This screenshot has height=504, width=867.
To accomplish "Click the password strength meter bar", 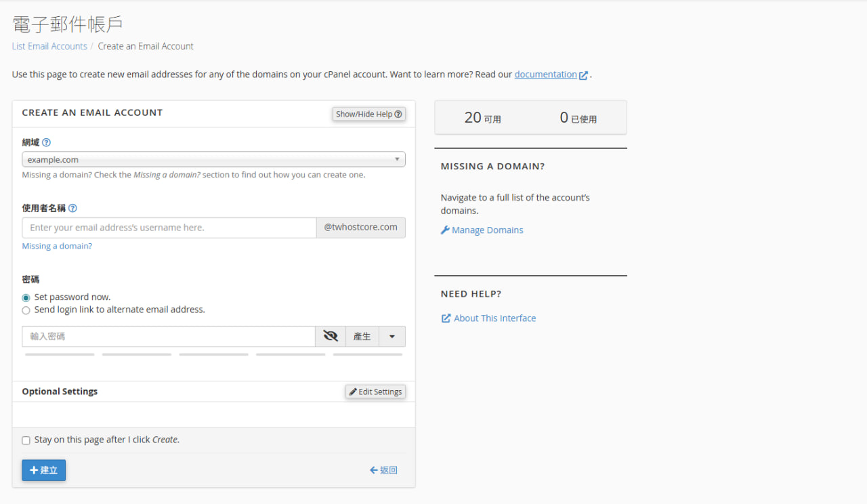I will (x=213, y=354).
